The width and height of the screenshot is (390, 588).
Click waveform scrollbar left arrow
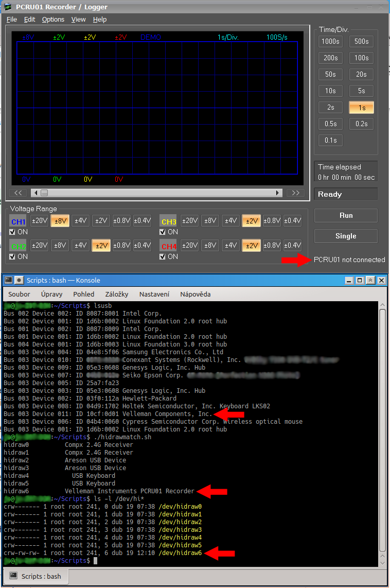click(36, 193)
